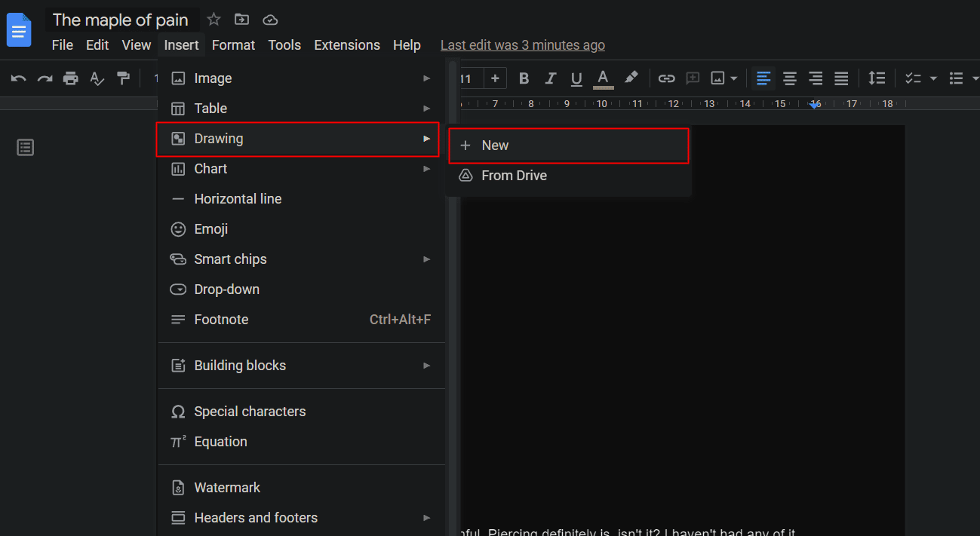Screen dimensions: 980x536
Task: Open Special characters
Action: tap(301, 412)
